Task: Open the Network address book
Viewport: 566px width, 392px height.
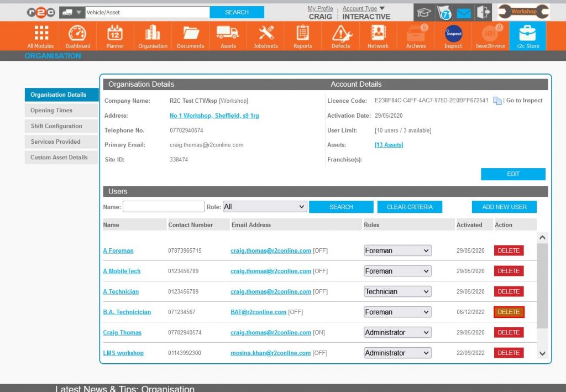Action: [378, 35]
